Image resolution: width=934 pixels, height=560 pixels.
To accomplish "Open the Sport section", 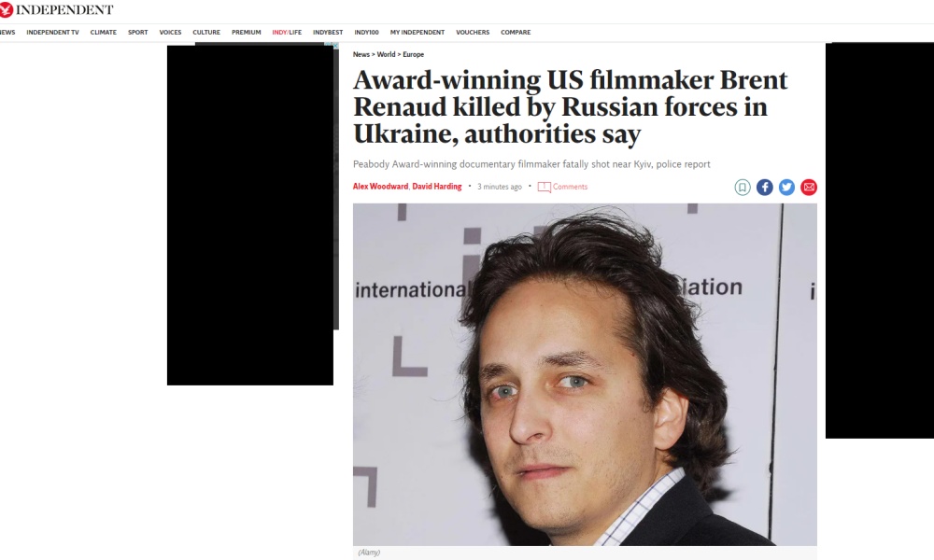I will click(137, 33).
